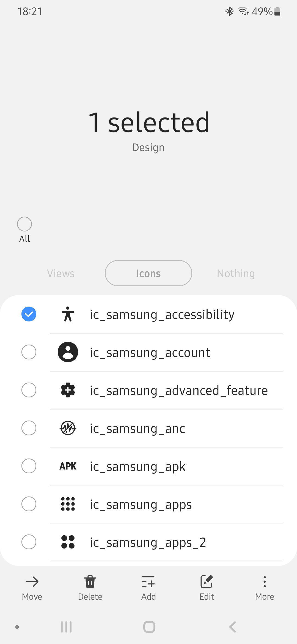Viewport: 297px width, 644px height.
Task: Uncheck ic_samsung_accessibility checkbox
Action: click(29, 314)
